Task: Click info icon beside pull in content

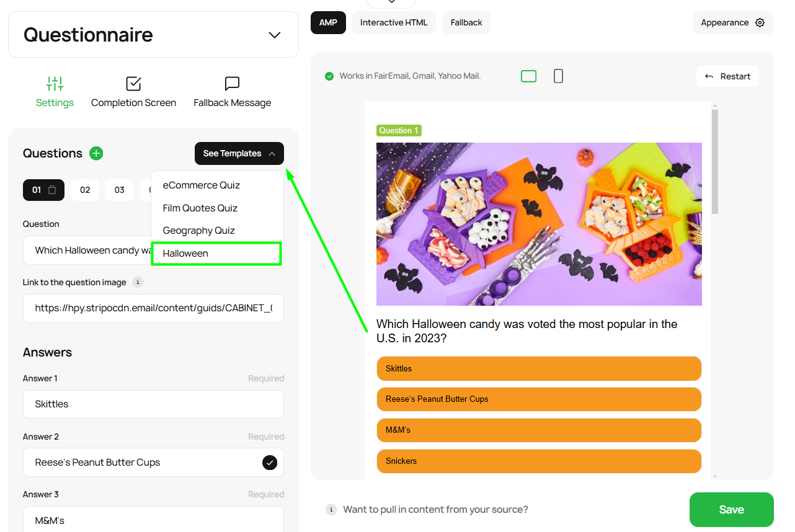Action: click(x=331, y=510)
